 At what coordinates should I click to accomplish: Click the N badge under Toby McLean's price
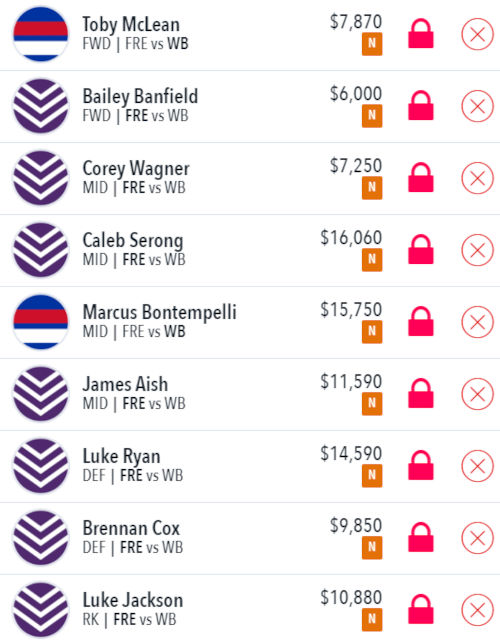[x=372, y=44]
